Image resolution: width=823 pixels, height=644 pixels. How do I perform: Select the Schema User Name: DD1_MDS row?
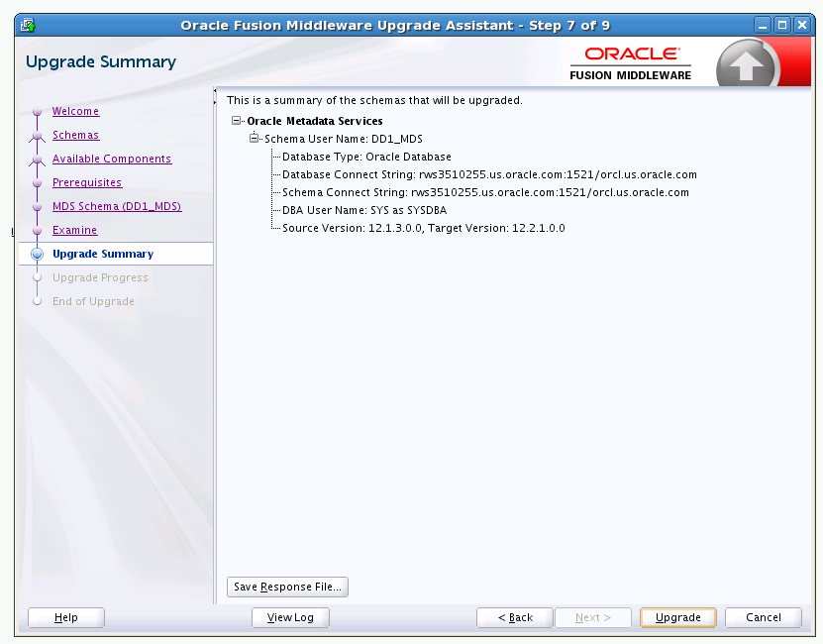(344, 139)
